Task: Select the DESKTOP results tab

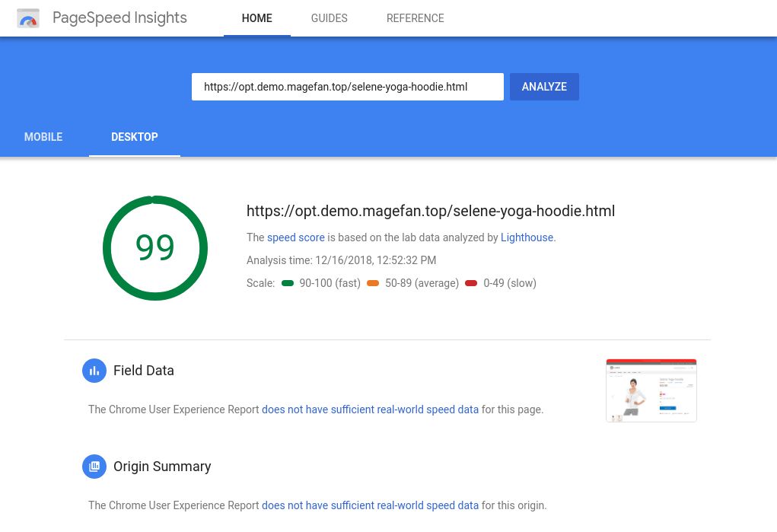Action: pos(135,137)
